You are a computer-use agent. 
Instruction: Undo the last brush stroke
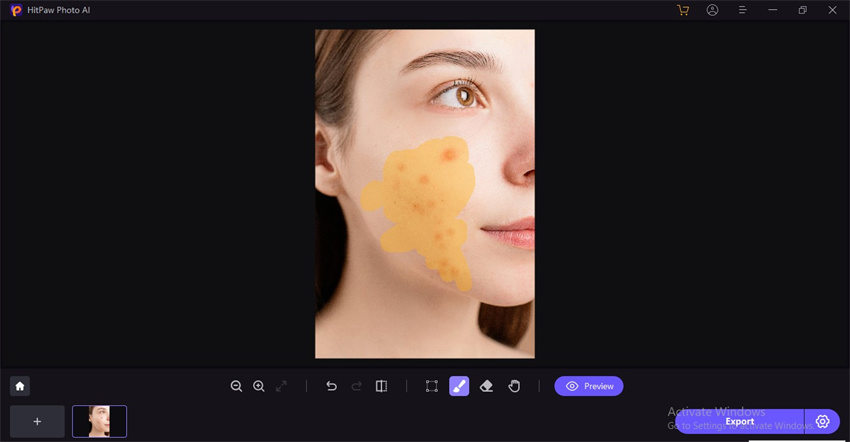(x=331, y=386)
